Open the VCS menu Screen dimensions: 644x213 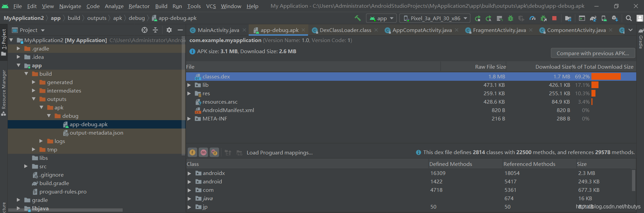tap(211, 6)
